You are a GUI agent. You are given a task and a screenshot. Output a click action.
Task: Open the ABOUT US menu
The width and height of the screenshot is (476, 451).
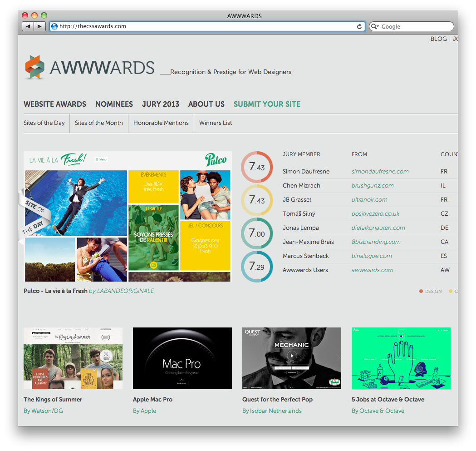[206, 104]
